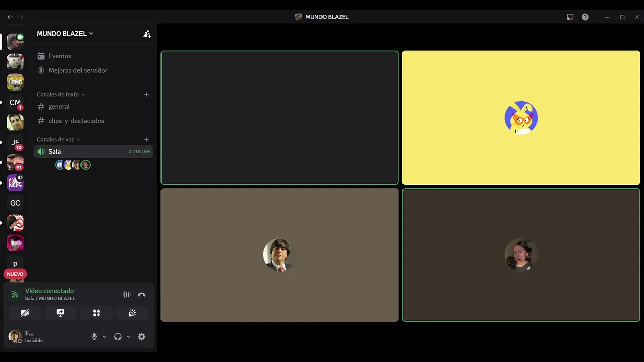The image size is (644, 362).
Task: Click the 2:10:00 call timer
Action: [139, 151]
